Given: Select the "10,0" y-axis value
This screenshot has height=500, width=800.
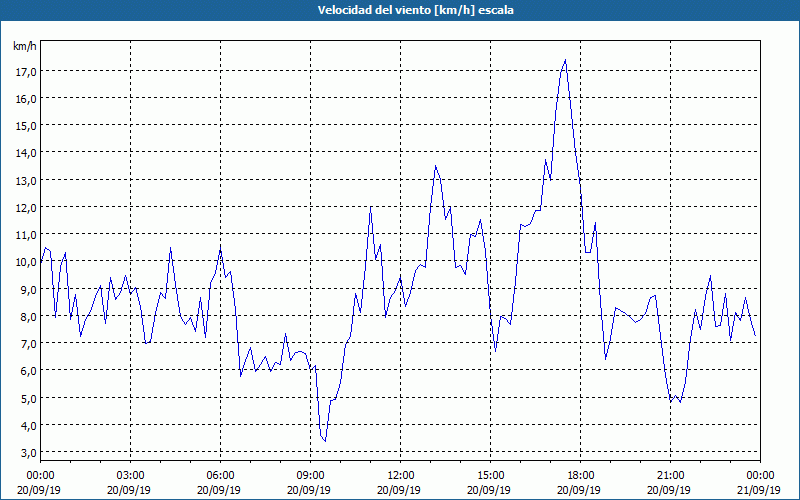Looking at the screenshot, I should coord(27,263).
